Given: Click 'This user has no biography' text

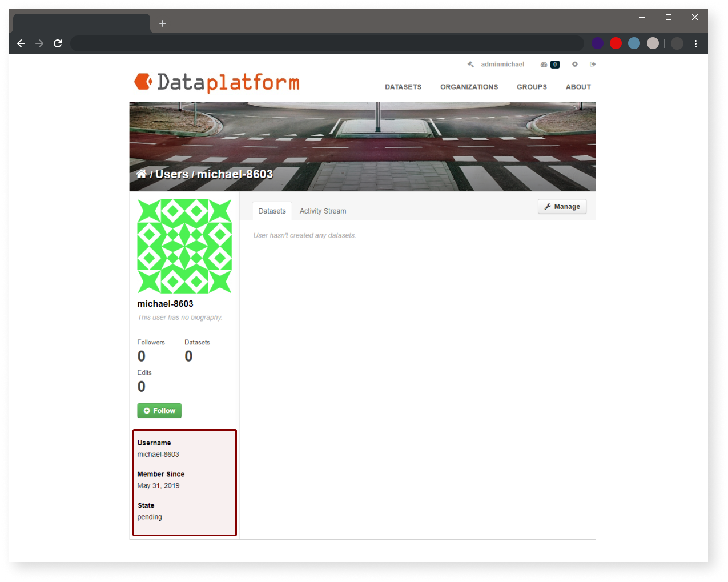Looking at the screenshot, I should pos(180,318).
